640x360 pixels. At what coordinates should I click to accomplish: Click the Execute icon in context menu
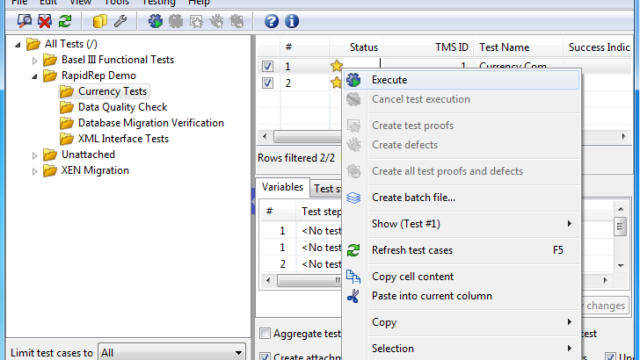tap(353, 80)
